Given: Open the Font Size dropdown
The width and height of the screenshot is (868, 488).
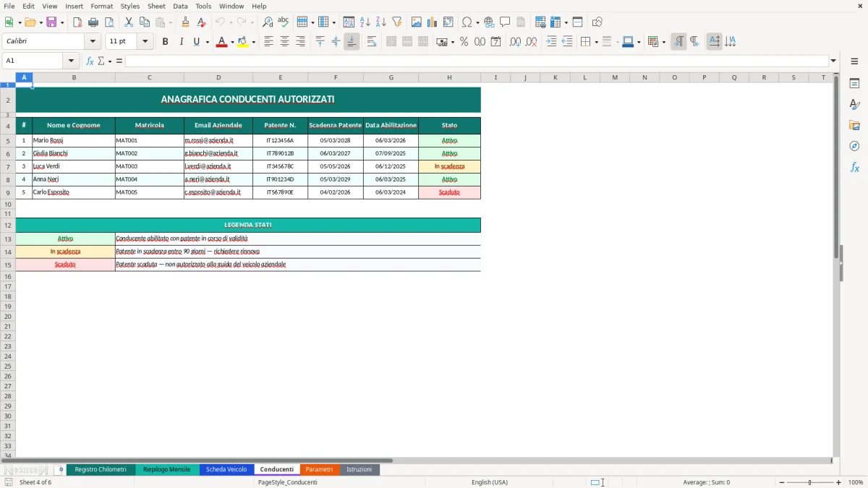Looking at the screenshot, I should [145, 42].
